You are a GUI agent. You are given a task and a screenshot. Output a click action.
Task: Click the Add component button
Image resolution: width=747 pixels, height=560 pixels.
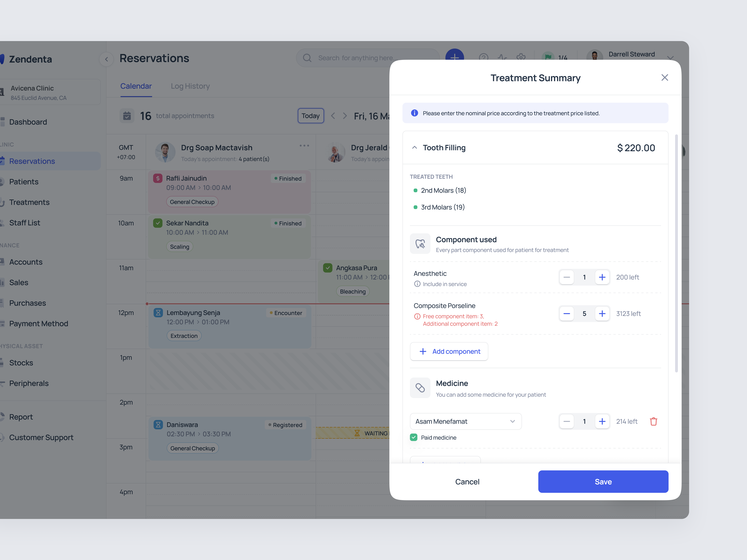coord(449,351)
